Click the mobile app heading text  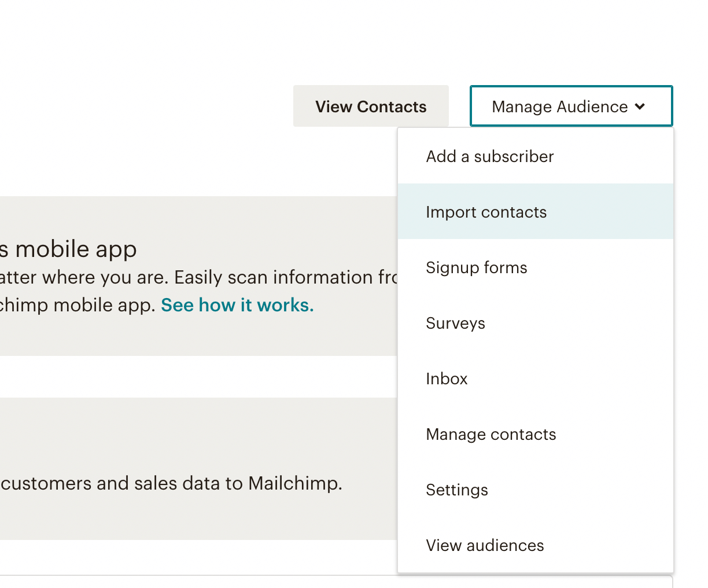69,248
